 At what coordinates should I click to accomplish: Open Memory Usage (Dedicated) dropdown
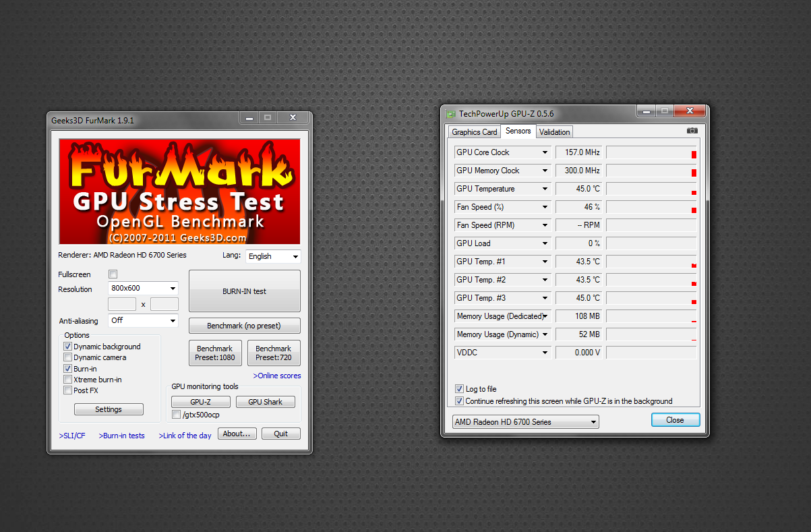coord(545,316)
